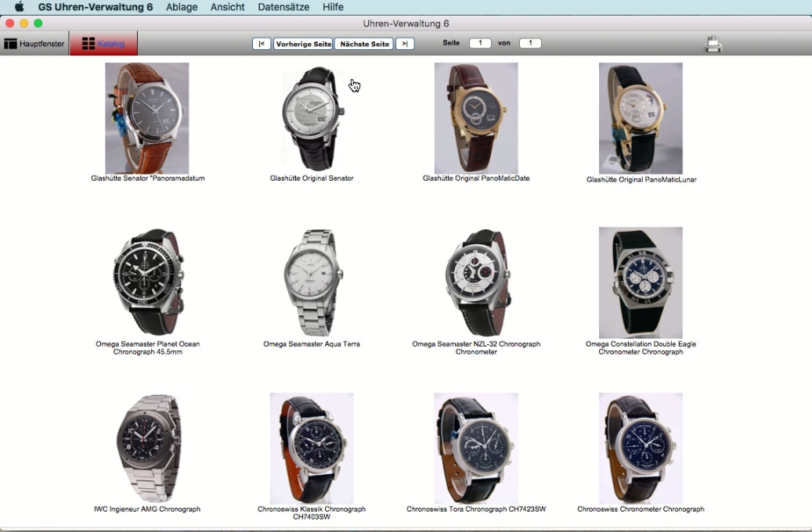The height and width of the screenshot is (532, 812).
Task: Switch to the Hauptfenster view
Action: point(34,44)
